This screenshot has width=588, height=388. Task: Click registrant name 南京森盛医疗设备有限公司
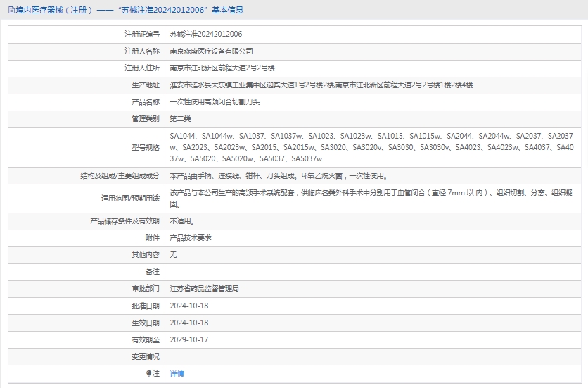pos(211,51)
